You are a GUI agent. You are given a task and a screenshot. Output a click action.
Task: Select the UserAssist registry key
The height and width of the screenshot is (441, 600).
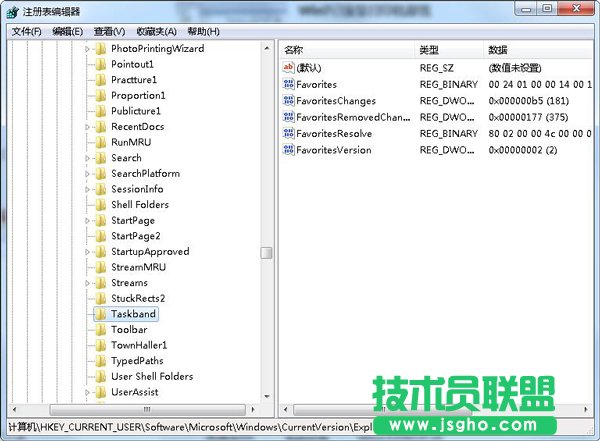133,393
